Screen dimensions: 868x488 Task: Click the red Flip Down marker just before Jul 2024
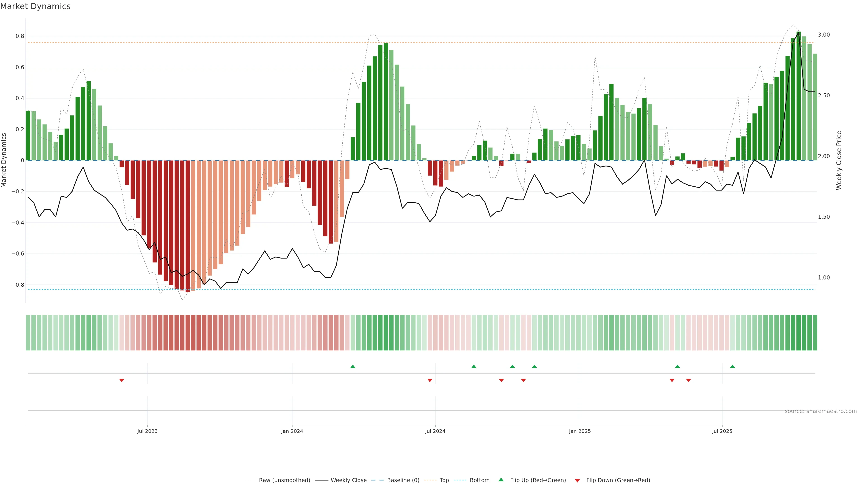pos(430,380)
